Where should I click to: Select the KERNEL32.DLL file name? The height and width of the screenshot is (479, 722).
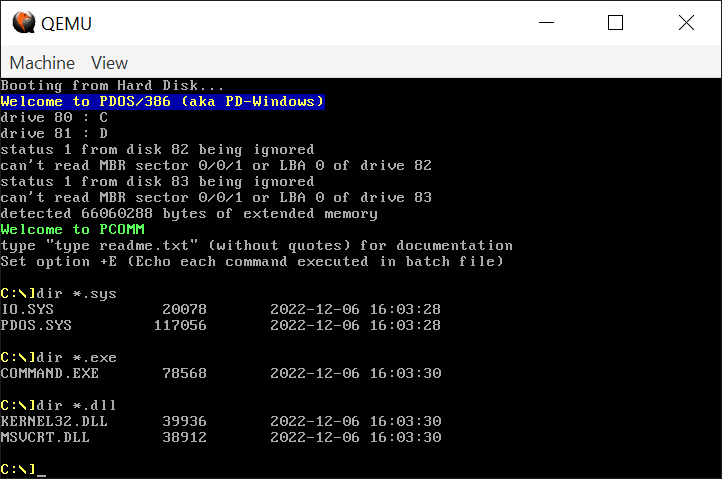(x=54, y=421)
